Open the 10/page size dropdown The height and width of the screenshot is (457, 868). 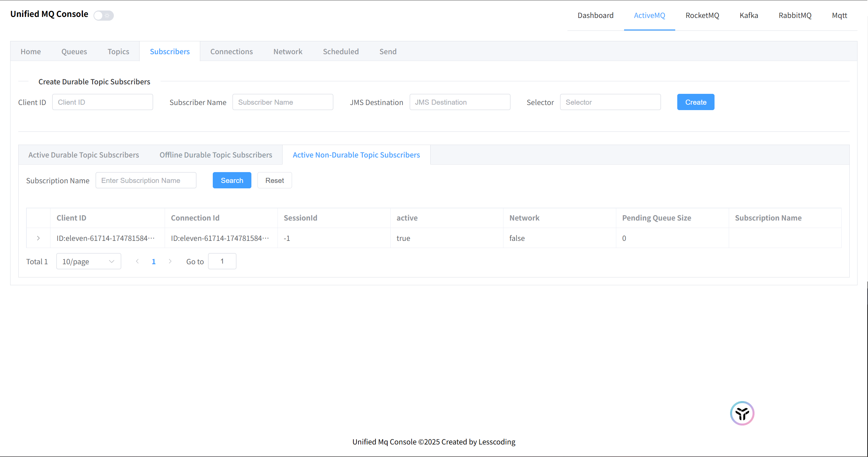pos(88,262)
